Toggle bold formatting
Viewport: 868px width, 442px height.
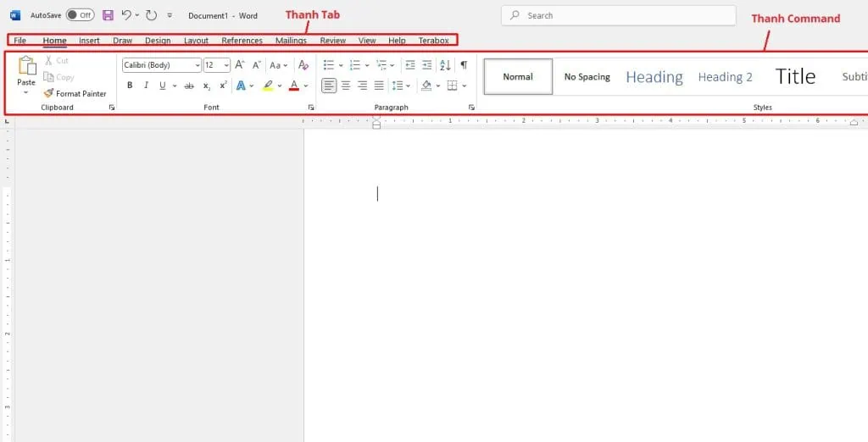coord(130,86)
